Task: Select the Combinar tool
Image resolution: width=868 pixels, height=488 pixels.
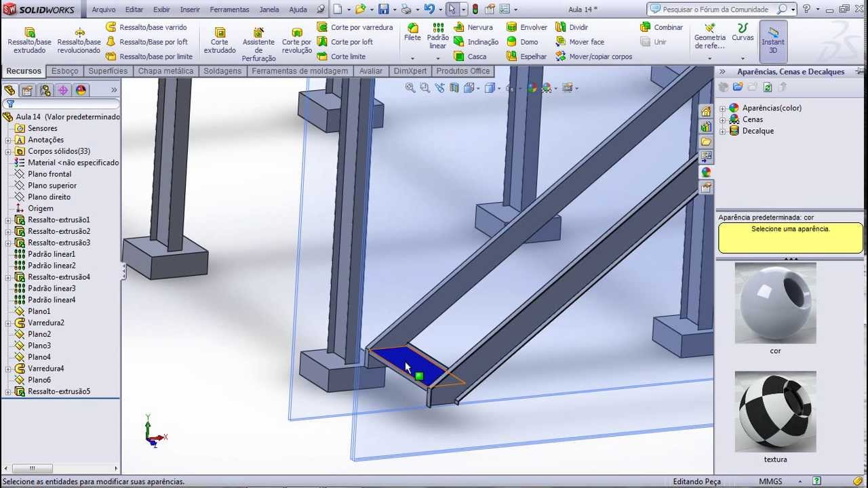Action: pyautogui.click(x=662, y=27)
